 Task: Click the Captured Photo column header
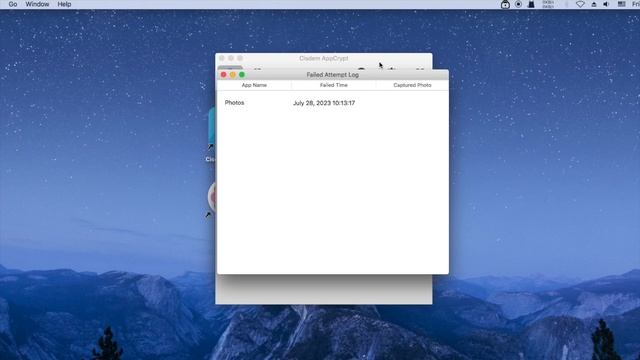coord(412,85)
